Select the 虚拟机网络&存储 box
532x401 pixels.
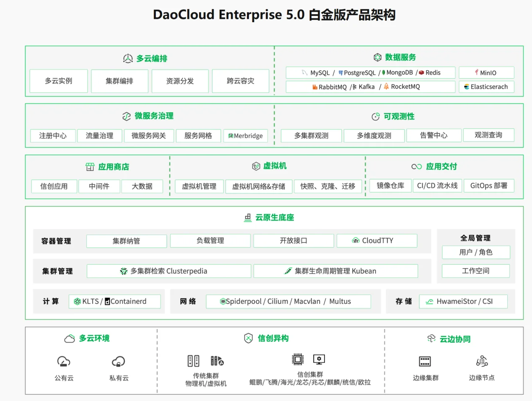pos(259,186)
